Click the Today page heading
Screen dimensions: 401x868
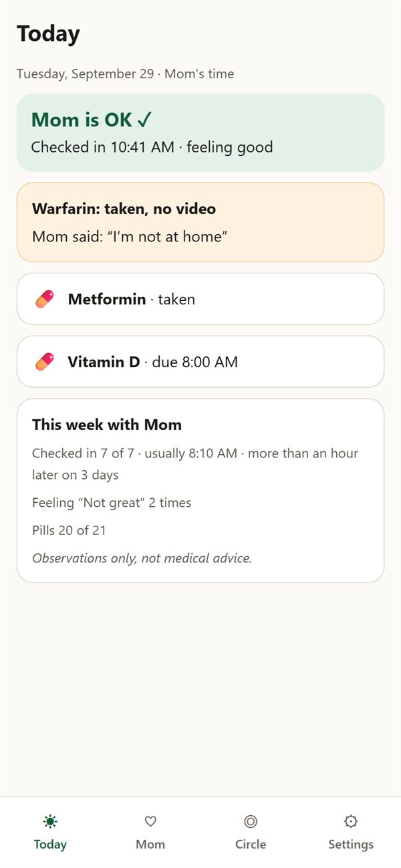click(48, 33)
